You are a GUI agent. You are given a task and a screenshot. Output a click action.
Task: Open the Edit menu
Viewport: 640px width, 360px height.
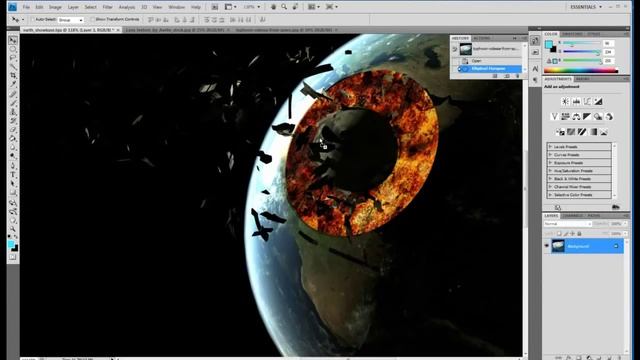(x=39, y=7)
